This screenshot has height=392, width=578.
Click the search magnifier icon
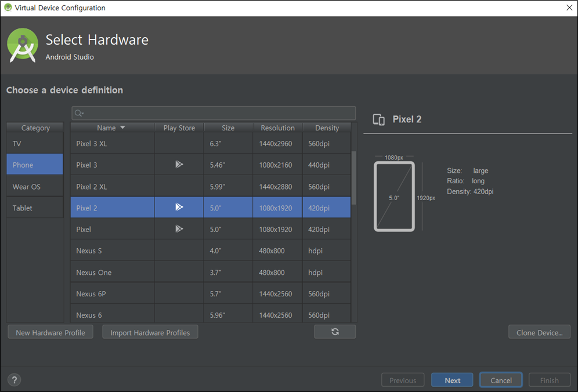tap(79, 113)
